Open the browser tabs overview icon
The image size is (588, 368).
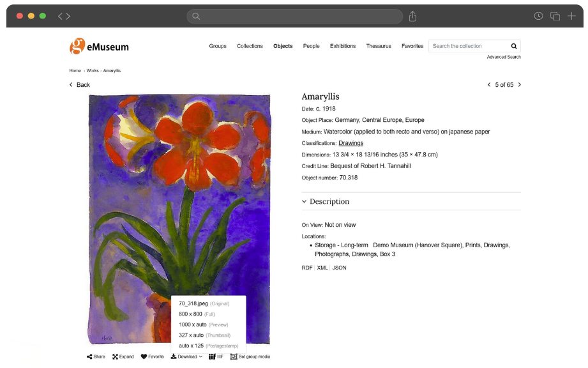(x=555, y=16)
